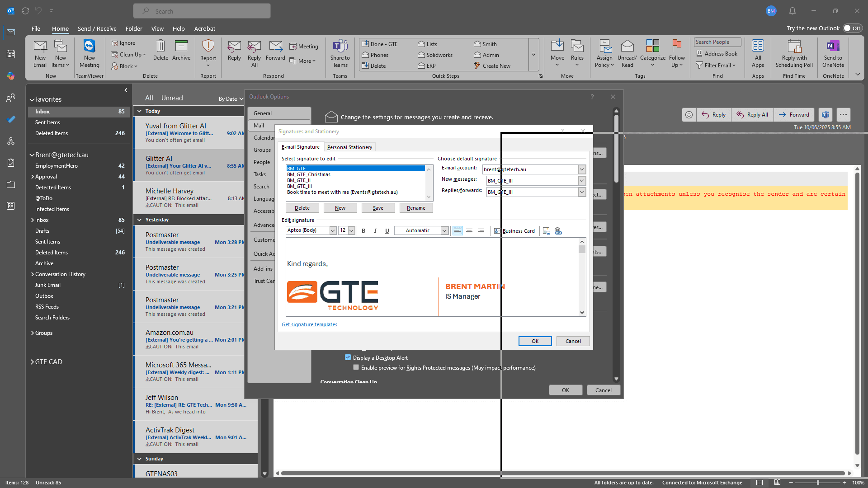Expand the GTE CAD folder group

(32, 362)
